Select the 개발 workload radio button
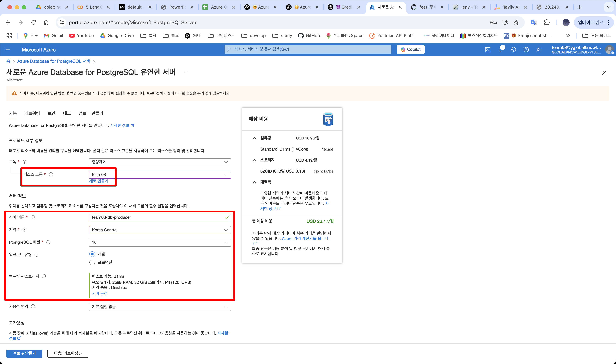Screen dimensions: 616x364 point(92,254)
